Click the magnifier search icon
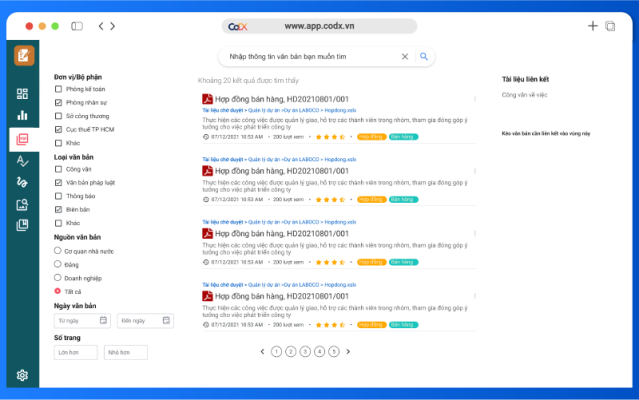 [x=424, y=57]
